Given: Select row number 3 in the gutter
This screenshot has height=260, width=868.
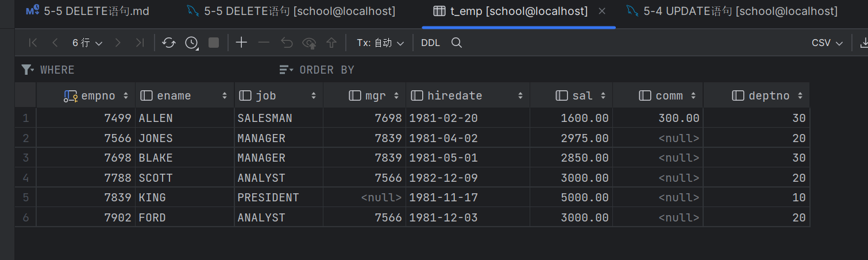Looking at the screenshot, I should 25,158.
